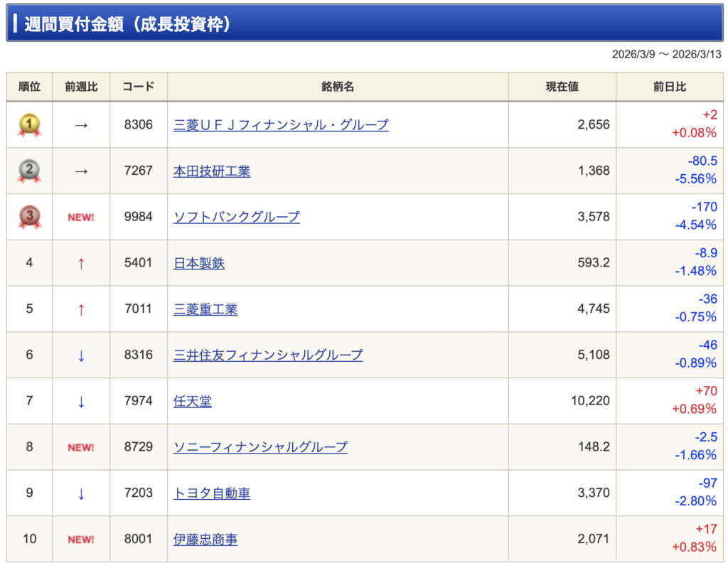Select the 前日比 column header
The image size is (728, 568).
click(x=669, y=87)
